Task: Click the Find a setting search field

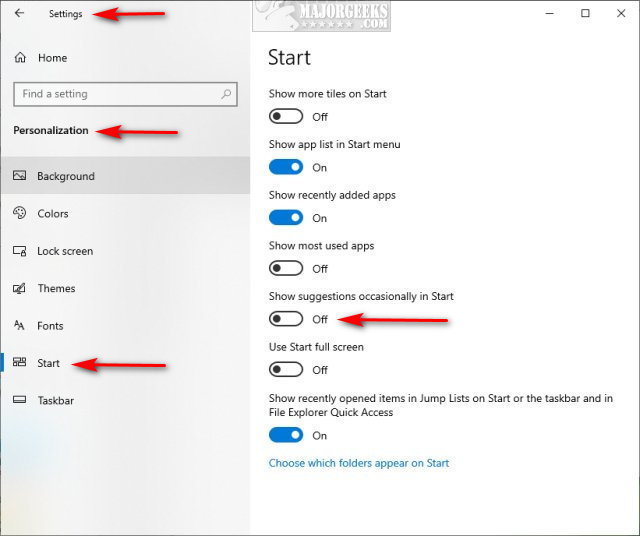Action: [x=125, y=94]
